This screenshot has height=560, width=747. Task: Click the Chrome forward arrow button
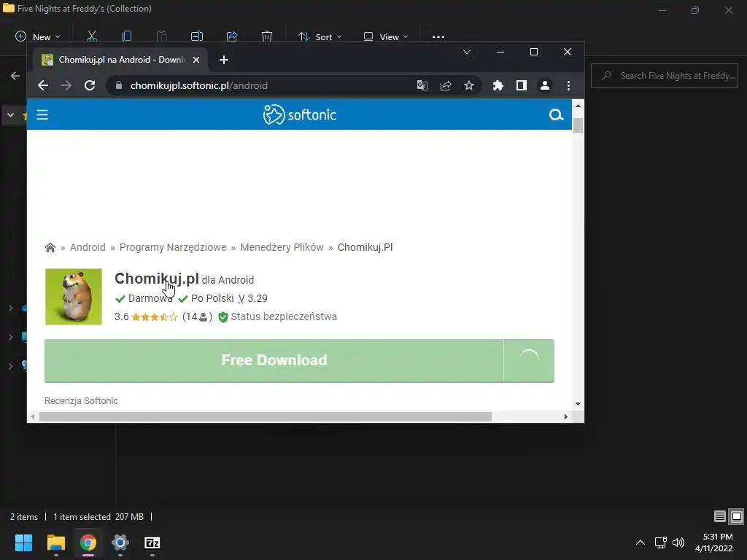tap(66, 86)
